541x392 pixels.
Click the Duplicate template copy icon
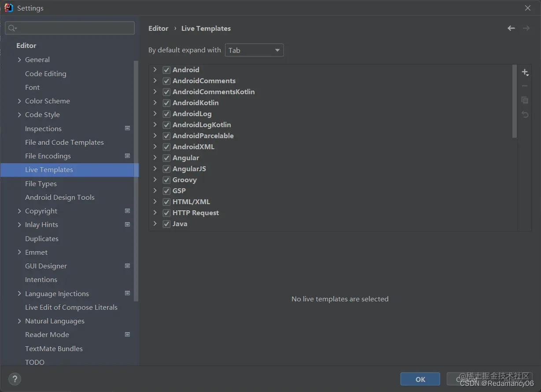[525, 100]
